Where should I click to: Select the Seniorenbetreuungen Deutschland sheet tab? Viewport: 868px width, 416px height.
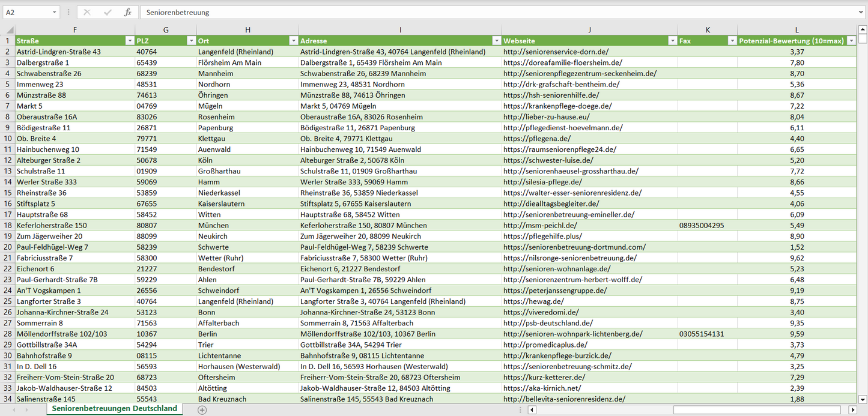pyautogui.click(x=114, y=409)
